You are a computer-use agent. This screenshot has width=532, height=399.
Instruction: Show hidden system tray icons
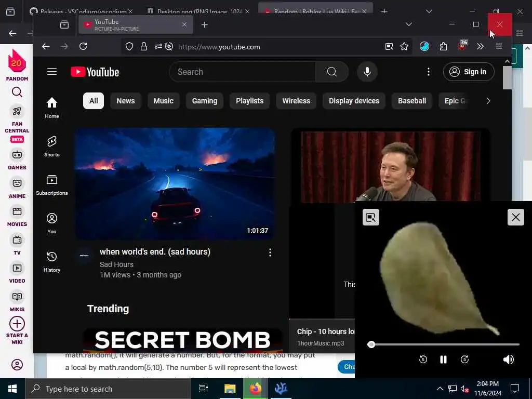pos(440,389)
